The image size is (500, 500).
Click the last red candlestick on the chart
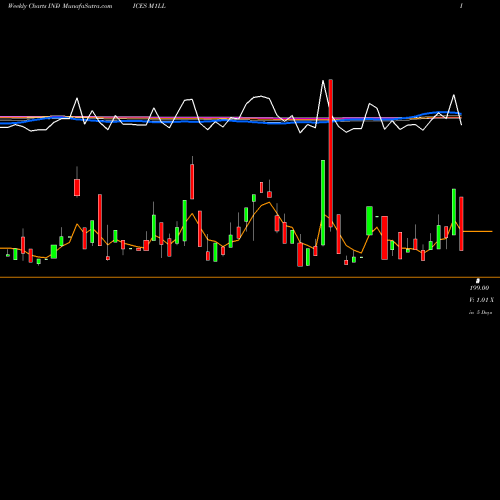(461, 224)
